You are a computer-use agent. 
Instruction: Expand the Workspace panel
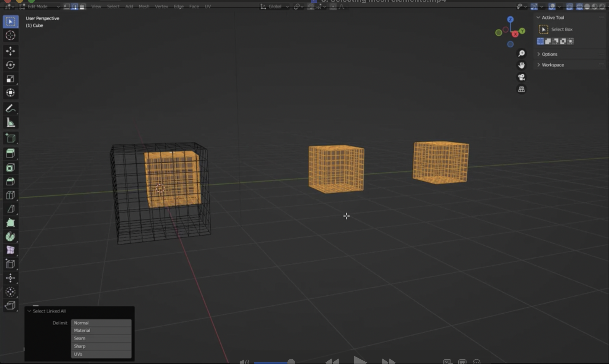[552, 65]
